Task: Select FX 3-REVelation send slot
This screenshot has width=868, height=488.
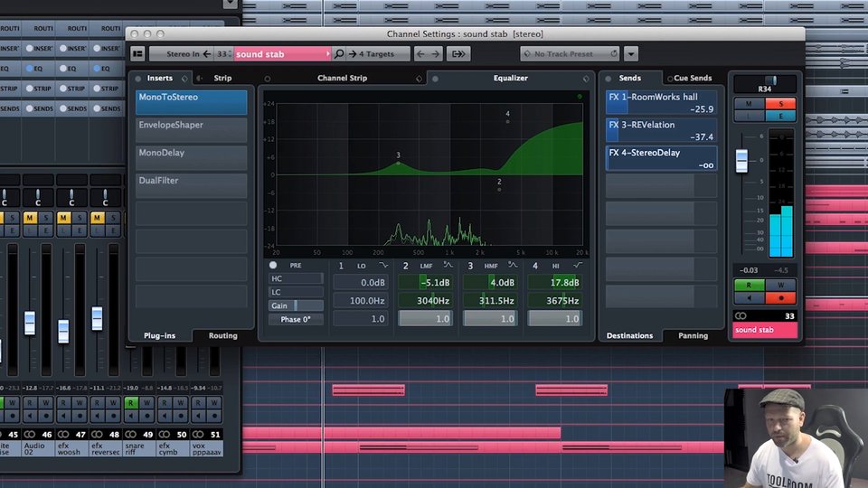Action: (662, 130)
